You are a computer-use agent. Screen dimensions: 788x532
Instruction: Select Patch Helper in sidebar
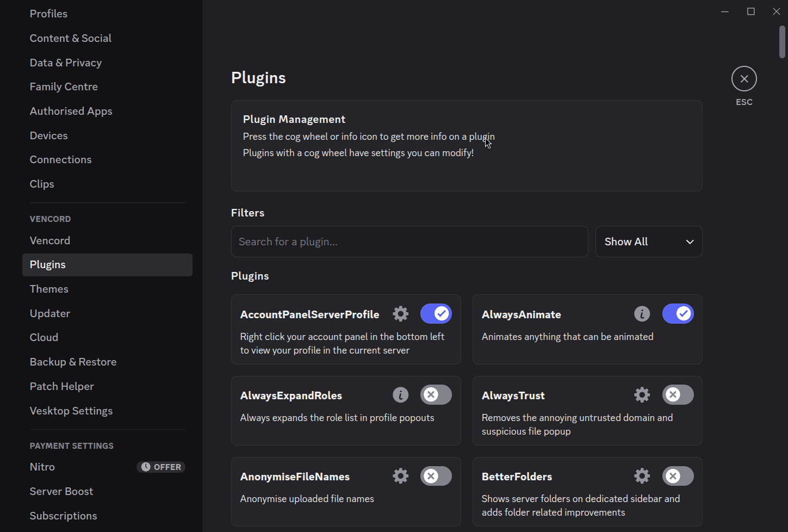click(x=107, y=386)
